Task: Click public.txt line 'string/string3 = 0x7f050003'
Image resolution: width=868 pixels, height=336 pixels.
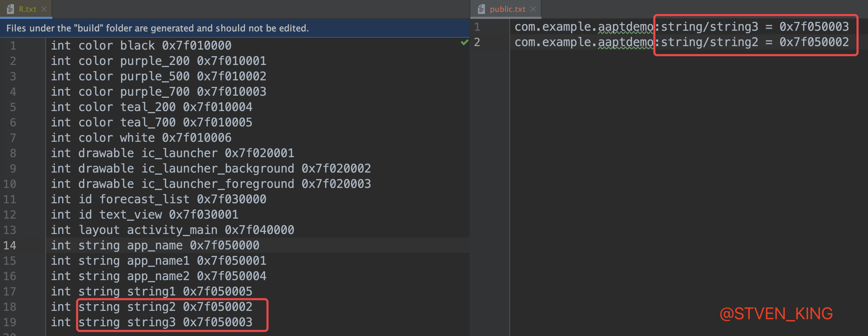Action: (682, 27)
